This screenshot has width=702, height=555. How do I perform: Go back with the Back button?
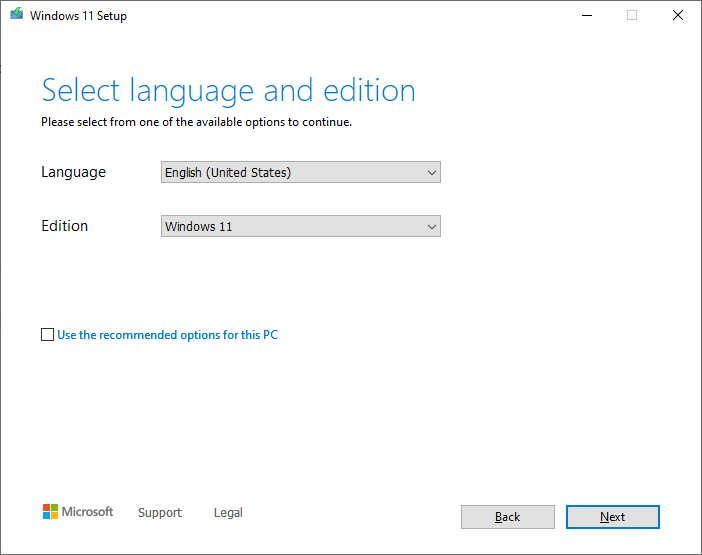pyautogui.click(x=508, y=517)
